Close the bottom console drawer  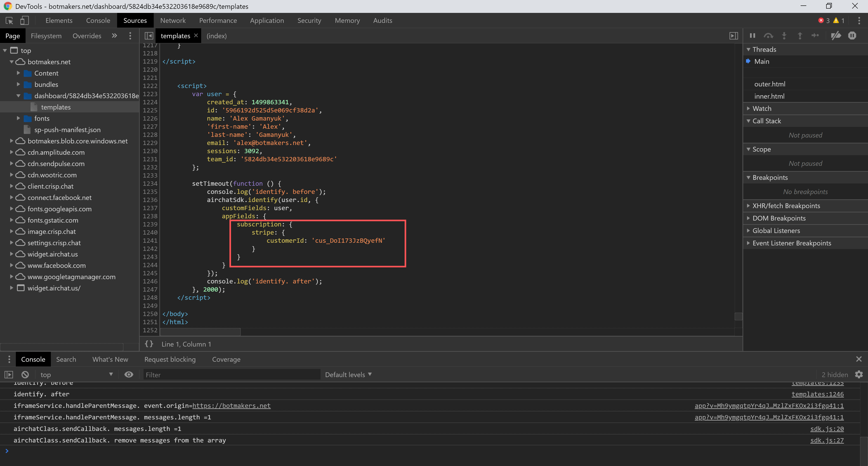(x=859, y=359)
